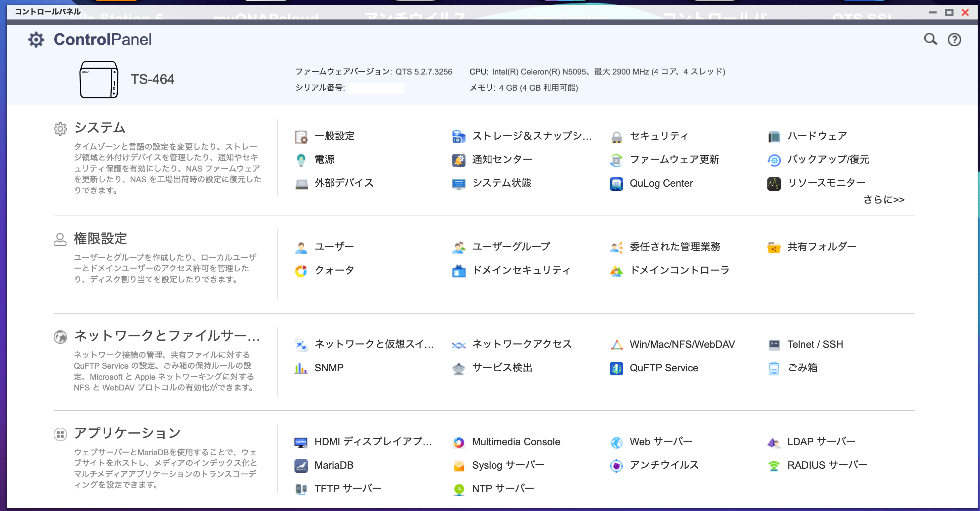Click the QuFTP Service icon

tap(616, 368)
